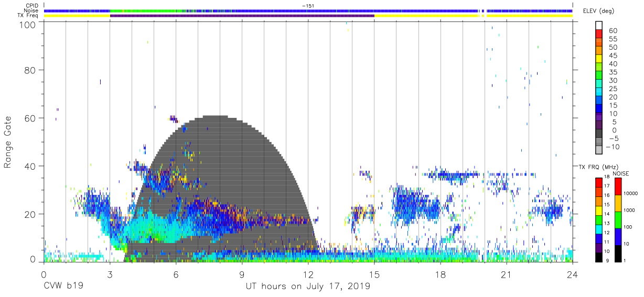This screenshot has height=297, width=644.
Task: Click the '45' label on ELEV color bar
Action: click(613, 56)
